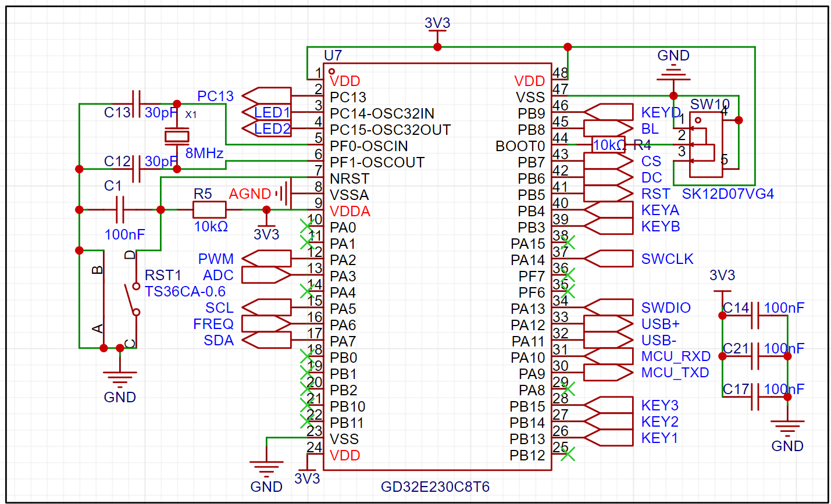Click the SW10 designator label
831x504 pixels.
pos(710,104)
